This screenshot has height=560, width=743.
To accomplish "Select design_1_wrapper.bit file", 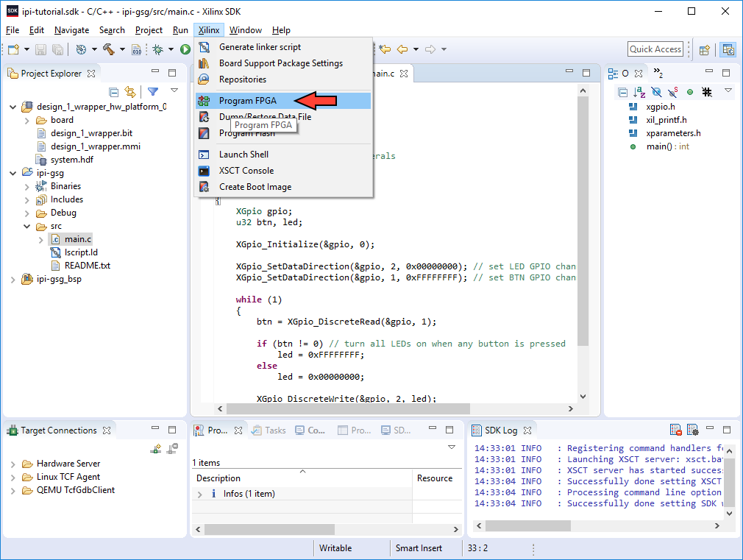I will pyautogui.click(x=91, y=133).
